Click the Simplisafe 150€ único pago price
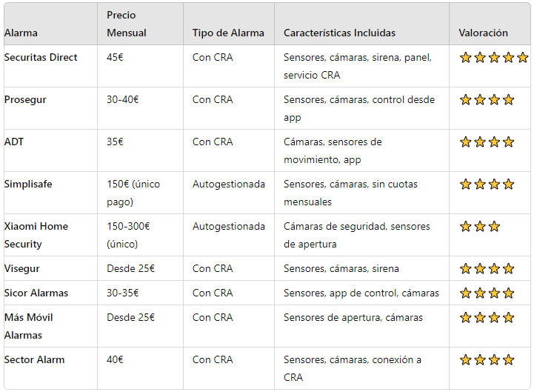This screenshot has height=392, width=534. click(133, 193)
